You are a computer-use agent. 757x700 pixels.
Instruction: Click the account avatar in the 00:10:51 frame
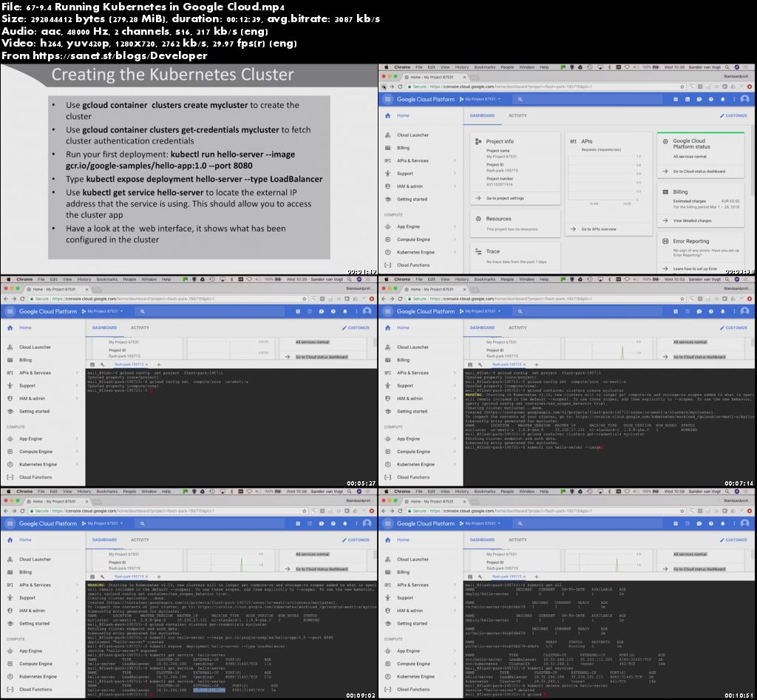point(745,523)
